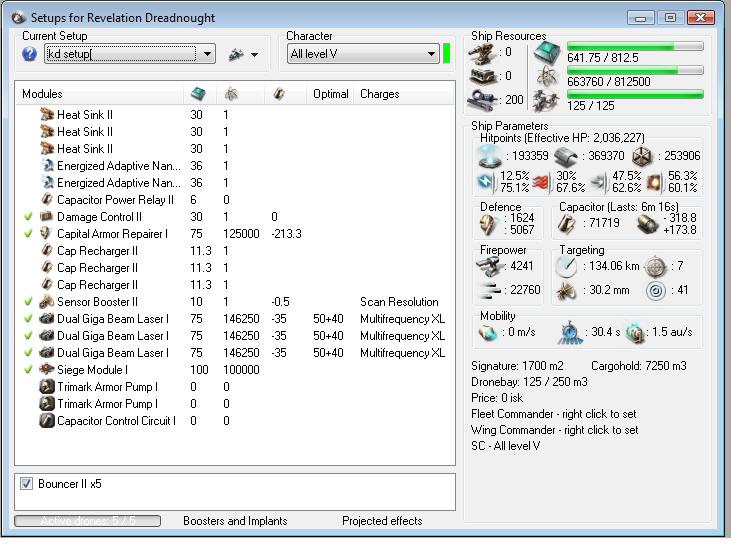Click the capacitor column header icon
The height and width of the screenshot is (545, 731).
[279, 94]
